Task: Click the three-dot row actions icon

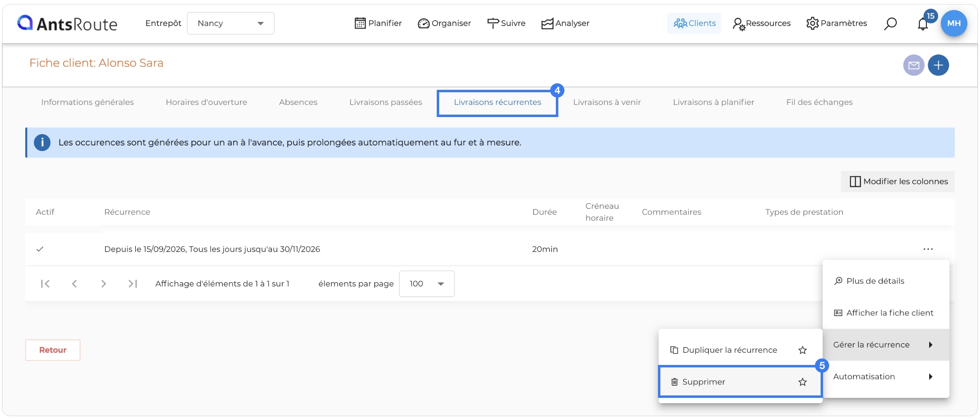Action: point(928,249)
